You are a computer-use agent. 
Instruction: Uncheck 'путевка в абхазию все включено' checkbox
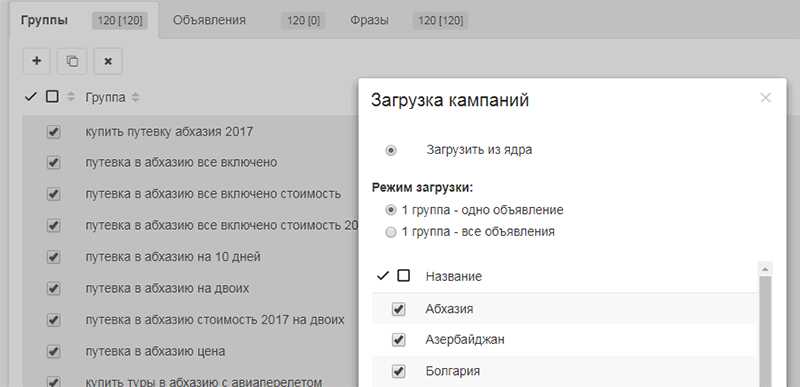53,163
